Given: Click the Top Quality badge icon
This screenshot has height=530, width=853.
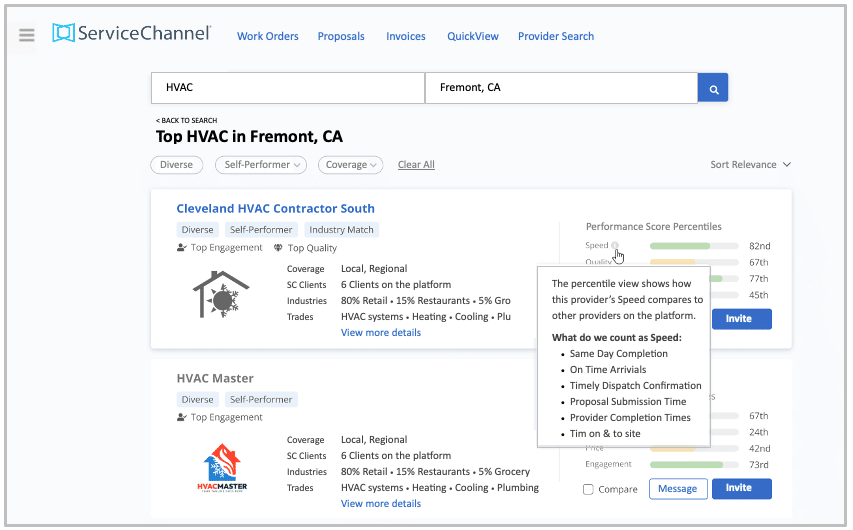Looking at the screenshot, I should [278, 248].
